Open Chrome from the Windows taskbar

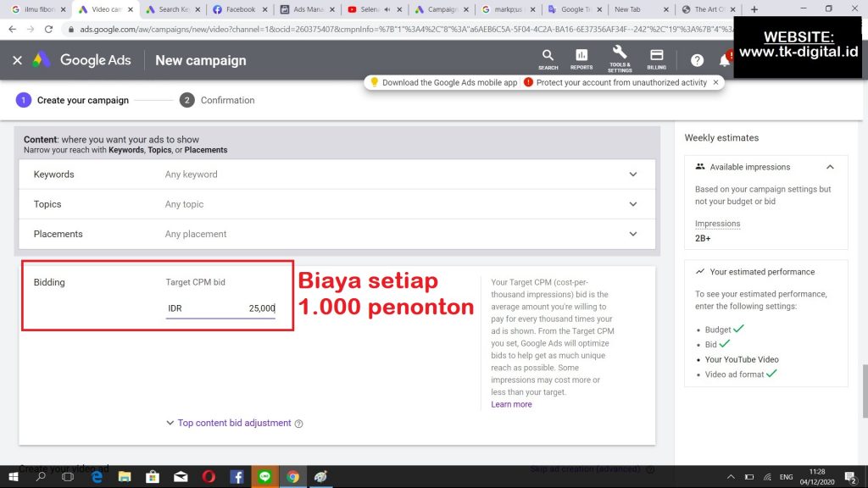pyautogui.click(x=292, y=477)
